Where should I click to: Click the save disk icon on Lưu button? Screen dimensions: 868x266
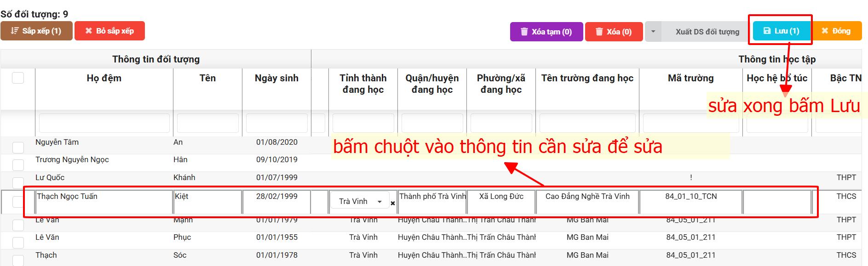point(767,31)
